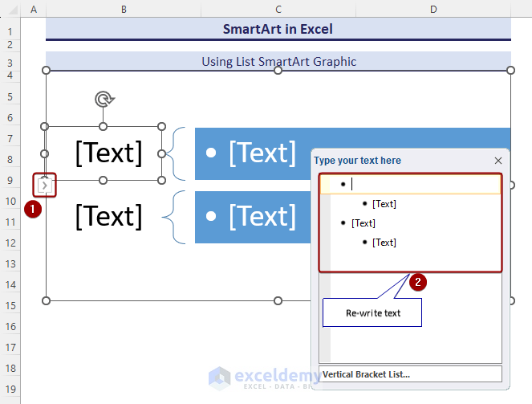Click bottom-left resize handle of SmartArt frame
The image size is (532, 404).
[x=47, y=301]
